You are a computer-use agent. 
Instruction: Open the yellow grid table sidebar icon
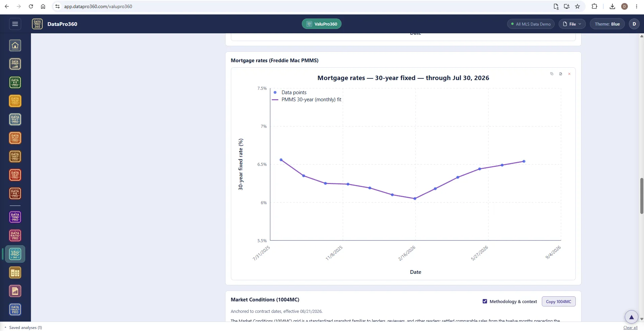pyautogui.click(x=15, y=273)
